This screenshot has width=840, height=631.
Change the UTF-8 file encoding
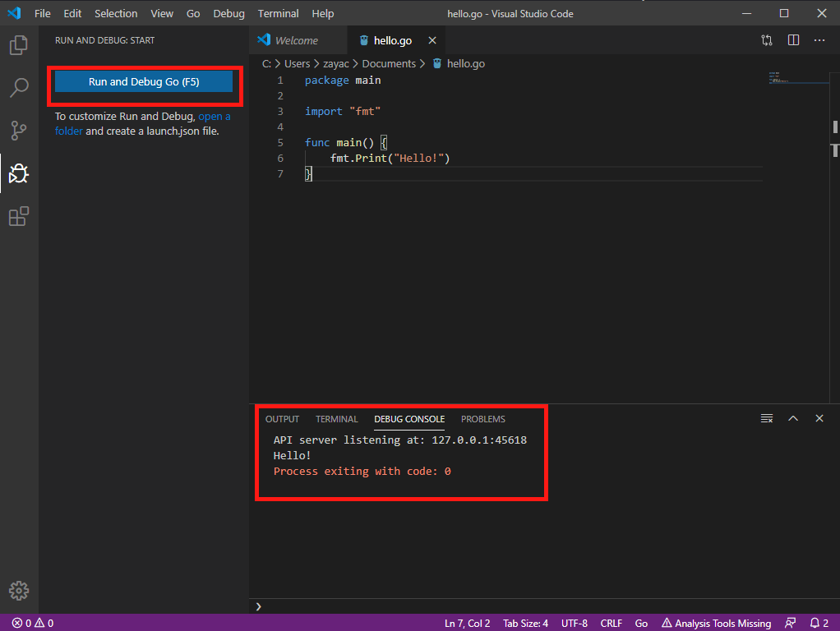575,623
